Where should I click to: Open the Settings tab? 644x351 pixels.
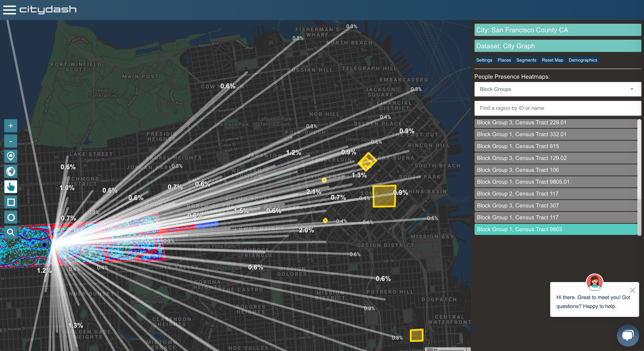pyautogui.click(x=484, y=60)
